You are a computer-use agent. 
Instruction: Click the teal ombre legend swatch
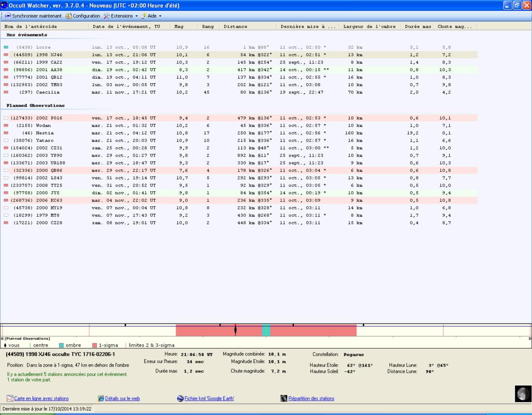61,345
